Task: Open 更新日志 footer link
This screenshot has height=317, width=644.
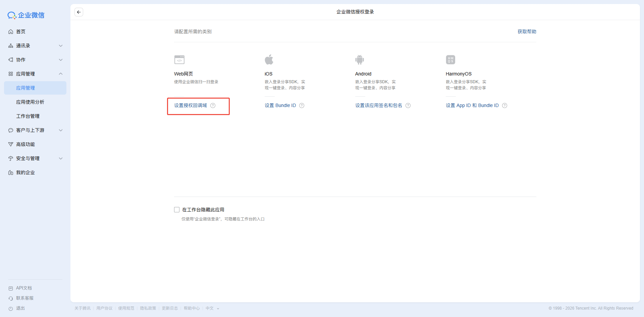Action: (170, 308)
